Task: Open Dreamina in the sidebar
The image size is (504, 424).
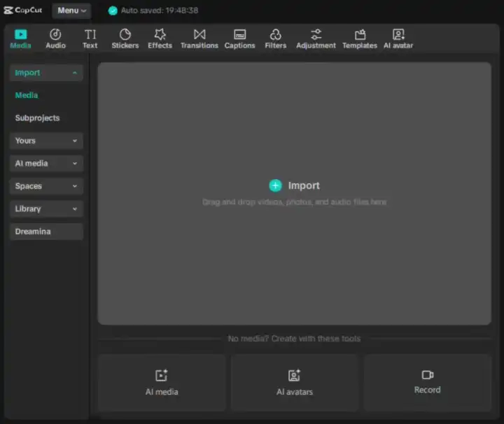Action: click(x=46, y=232)
